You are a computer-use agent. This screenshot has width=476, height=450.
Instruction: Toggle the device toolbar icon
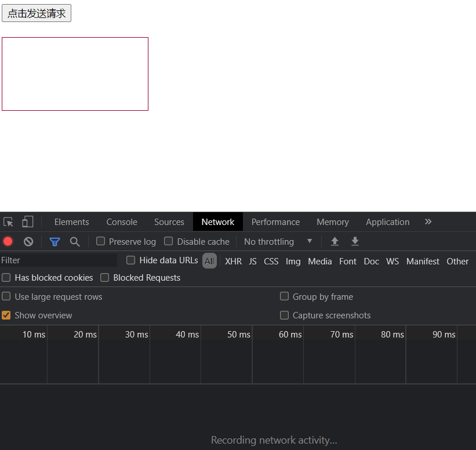click(x=28, y=222)
